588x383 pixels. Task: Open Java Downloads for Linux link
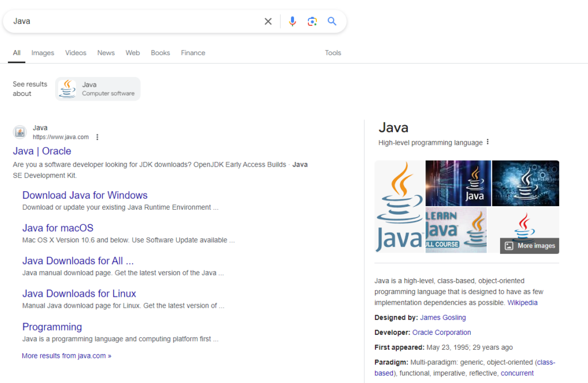pos(79,293)
